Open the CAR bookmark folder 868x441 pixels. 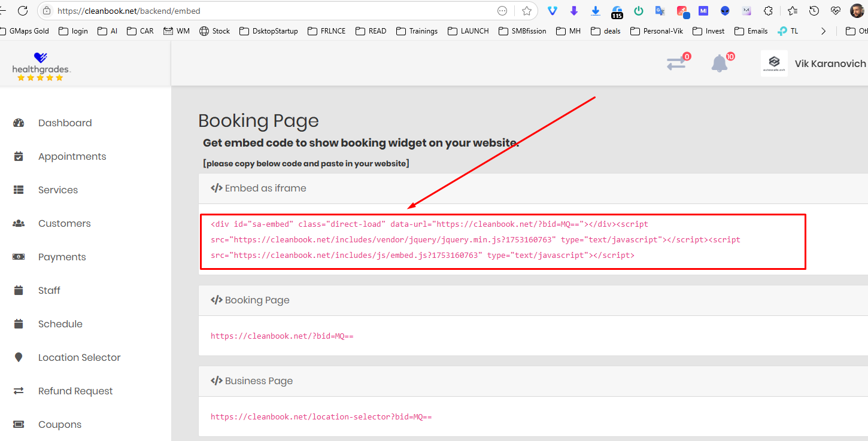[140, 31]
